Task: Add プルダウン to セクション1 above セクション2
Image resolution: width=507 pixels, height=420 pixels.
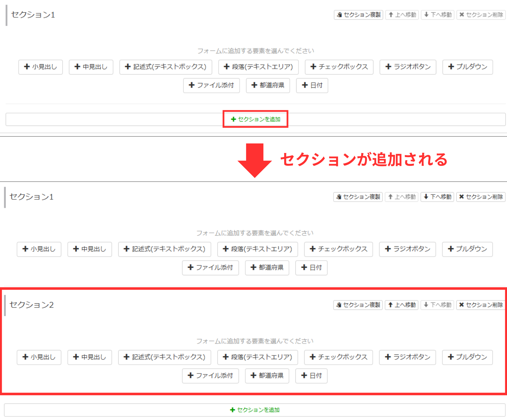Action: pos(467,249)
